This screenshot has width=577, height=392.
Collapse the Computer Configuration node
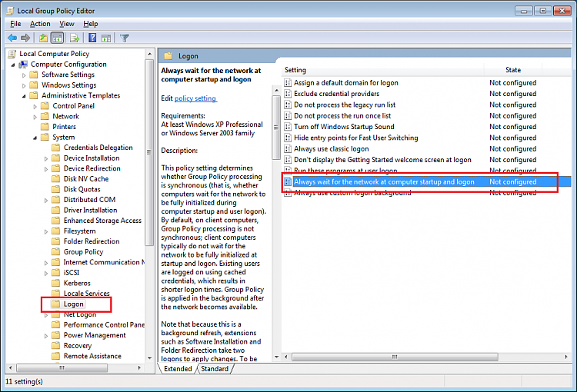point(13,65)
